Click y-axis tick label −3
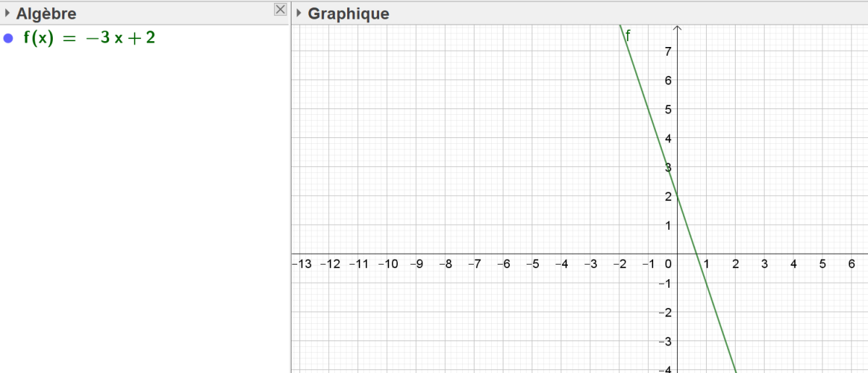868x373 pixels. tap(666, 341)
